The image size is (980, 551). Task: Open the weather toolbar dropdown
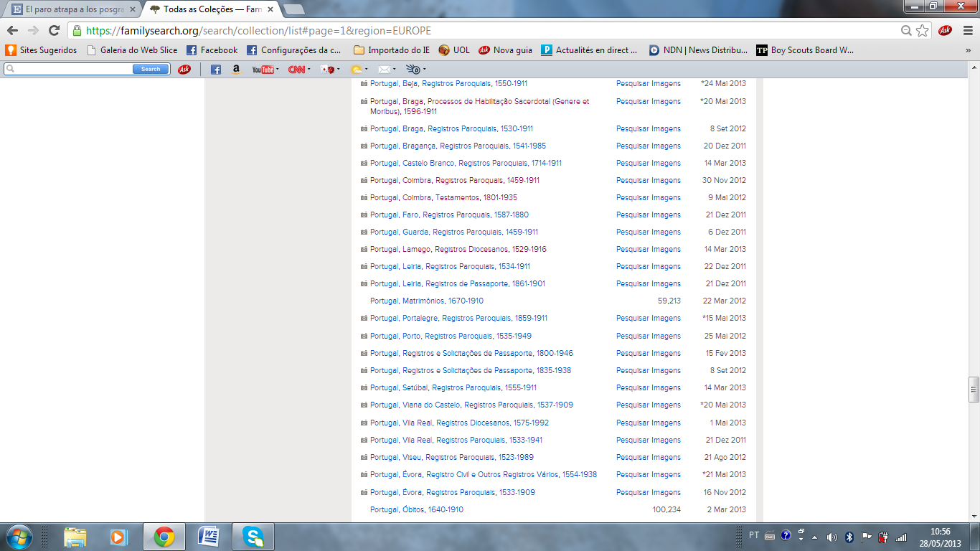[x=367, y=70]
